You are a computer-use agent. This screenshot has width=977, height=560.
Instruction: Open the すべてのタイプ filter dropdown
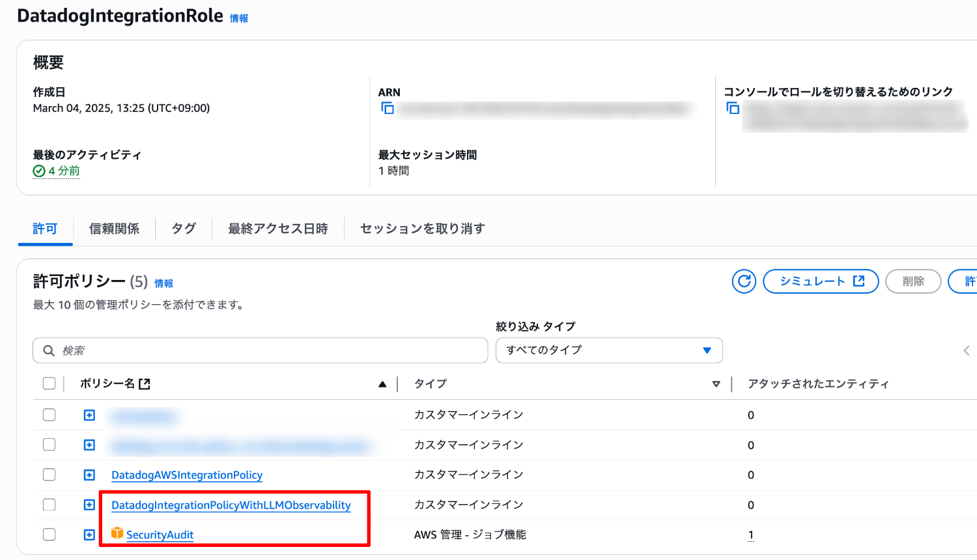(x=609, y=350)
